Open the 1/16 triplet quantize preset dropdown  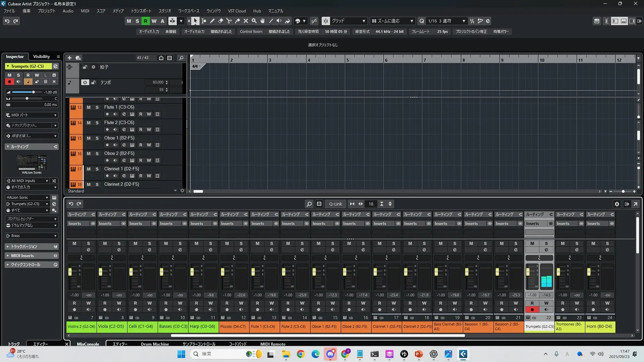(447, 21)
